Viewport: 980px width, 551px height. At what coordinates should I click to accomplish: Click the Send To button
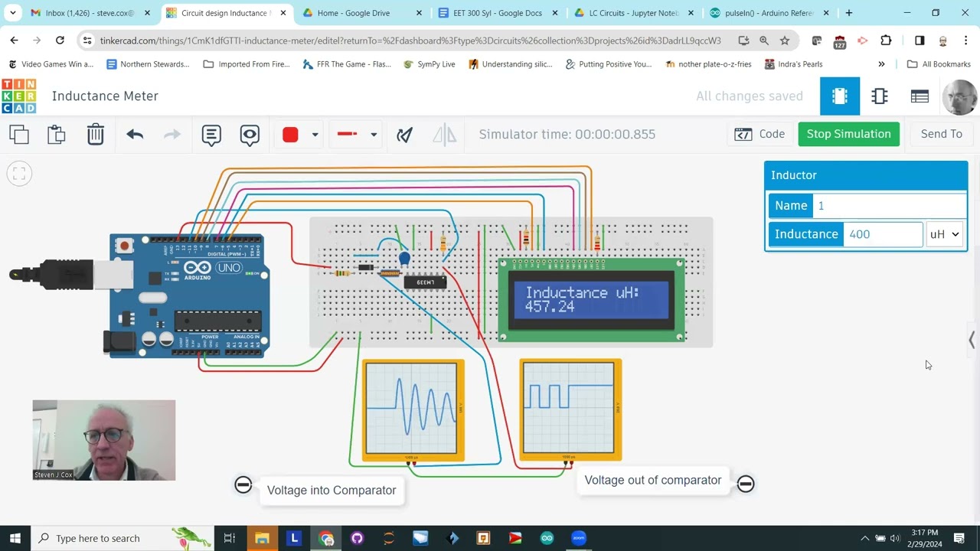[941, 134]
